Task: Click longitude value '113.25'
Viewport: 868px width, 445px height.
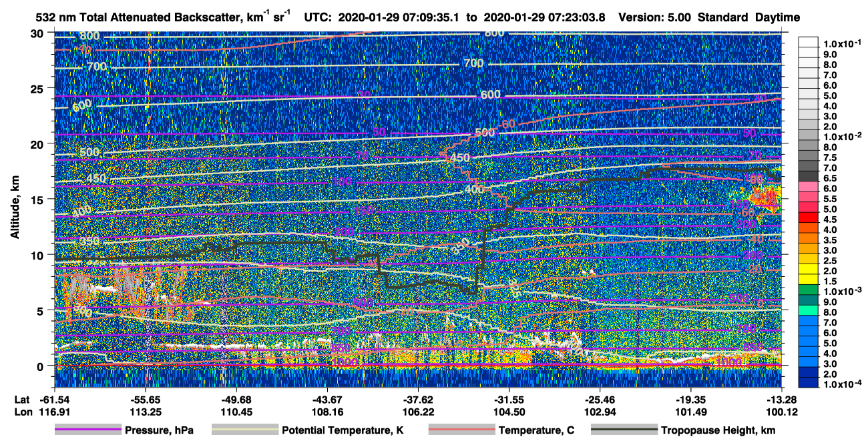Action: 145,412
